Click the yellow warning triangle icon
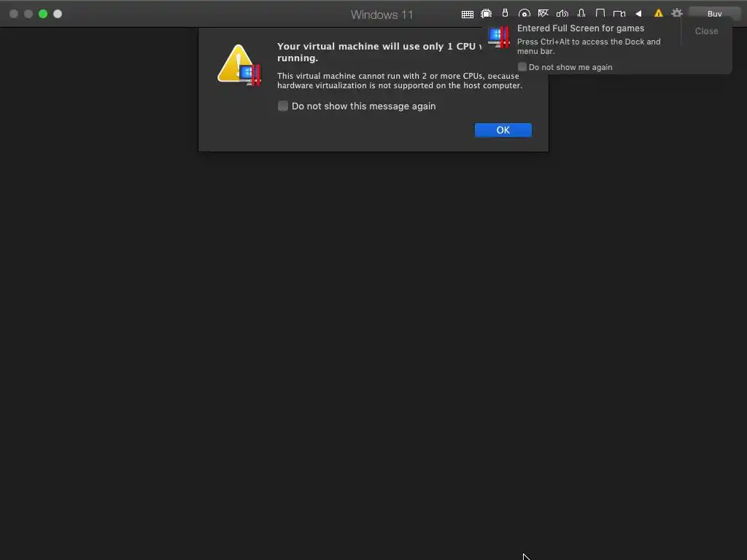 pyautogui.click(x=659, y=13)
